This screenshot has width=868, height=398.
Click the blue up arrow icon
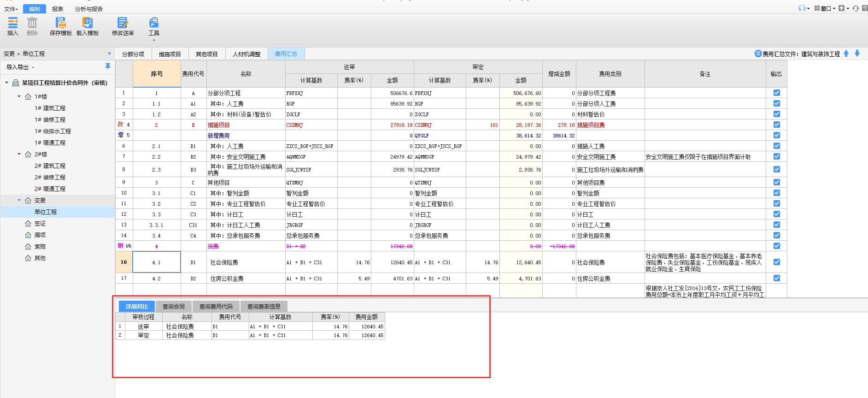point(846,53)
